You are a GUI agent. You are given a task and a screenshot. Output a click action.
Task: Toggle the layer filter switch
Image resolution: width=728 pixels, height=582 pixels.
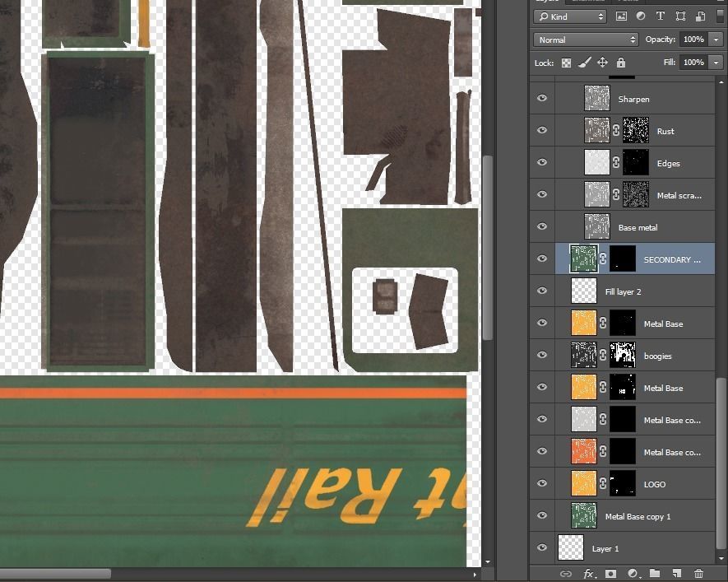coord(720,15)
